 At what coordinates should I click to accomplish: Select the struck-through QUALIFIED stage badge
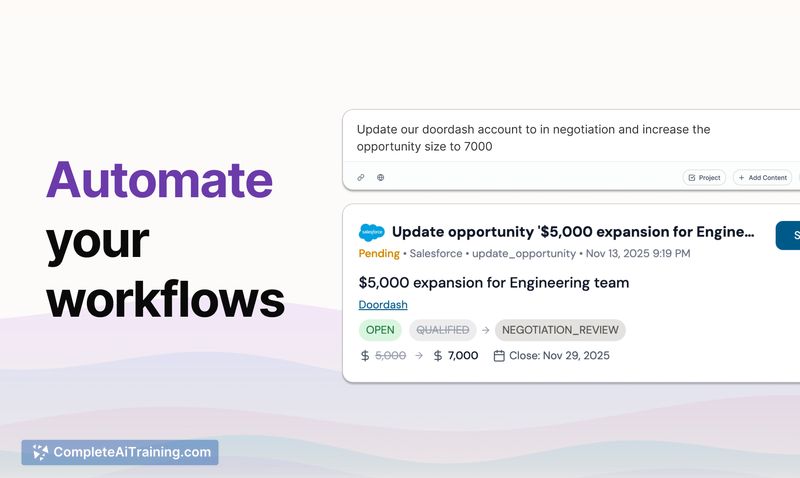click(442, 330)
